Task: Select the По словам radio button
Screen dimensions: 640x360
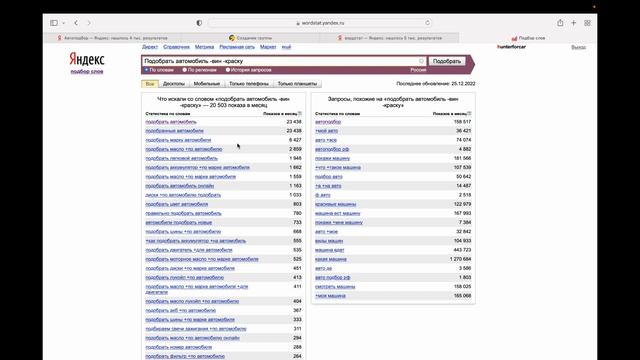Action: click(x=146, y=70)
